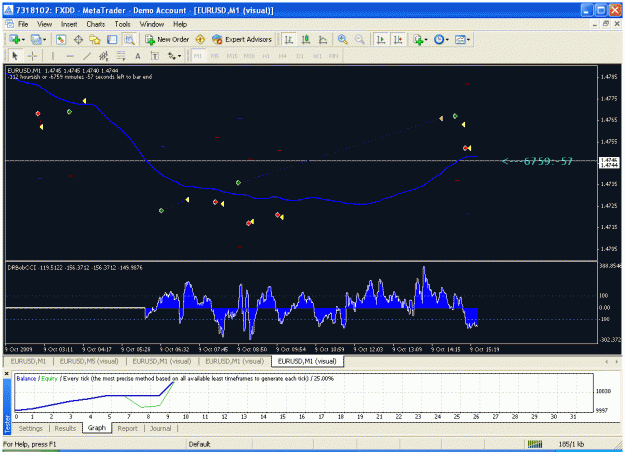Switch chart to Line chart mode
The height and width of the screenshot is (452, 625).
(x=323, y=39)
